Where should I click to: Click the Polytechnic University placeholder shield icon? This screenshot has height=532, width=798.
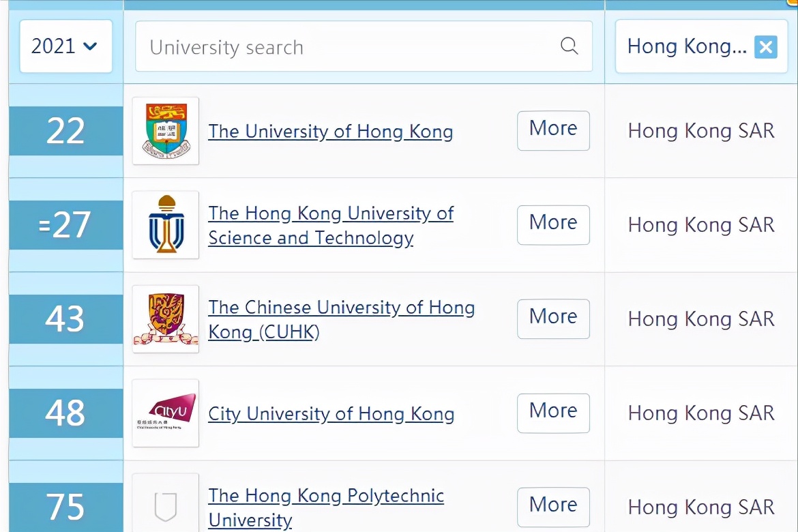point(166,506)
